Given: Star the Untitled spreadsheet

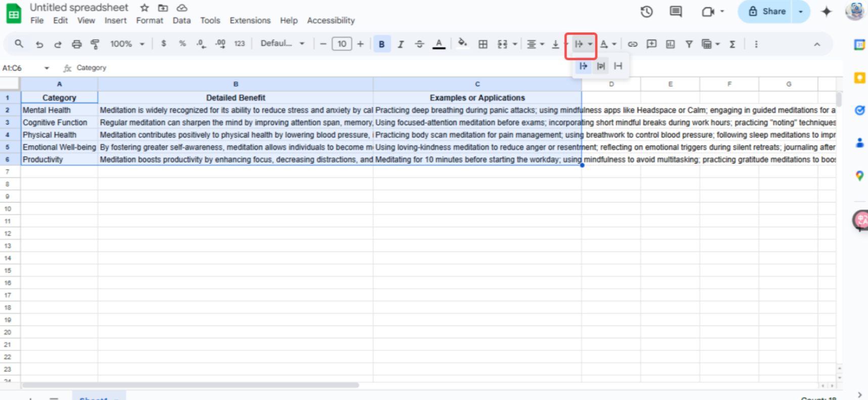Looking at the screenshot, I should (x=145, y=8).
